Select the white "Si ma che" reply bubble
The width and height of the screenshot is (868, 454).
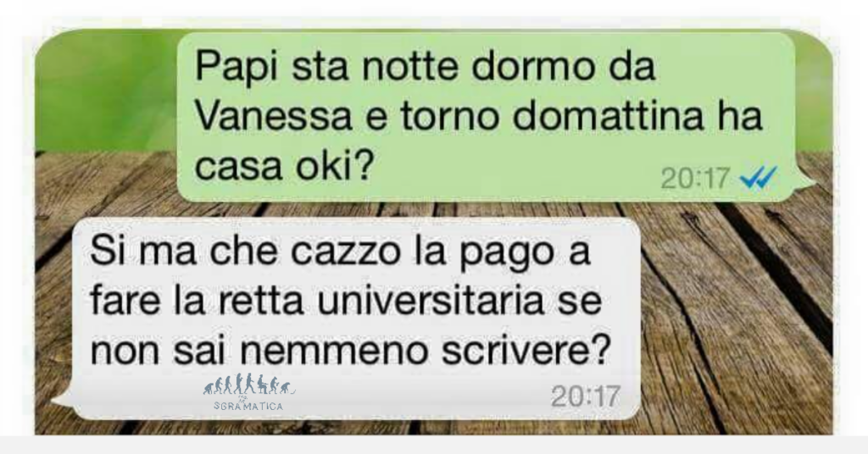coord(356,318)
